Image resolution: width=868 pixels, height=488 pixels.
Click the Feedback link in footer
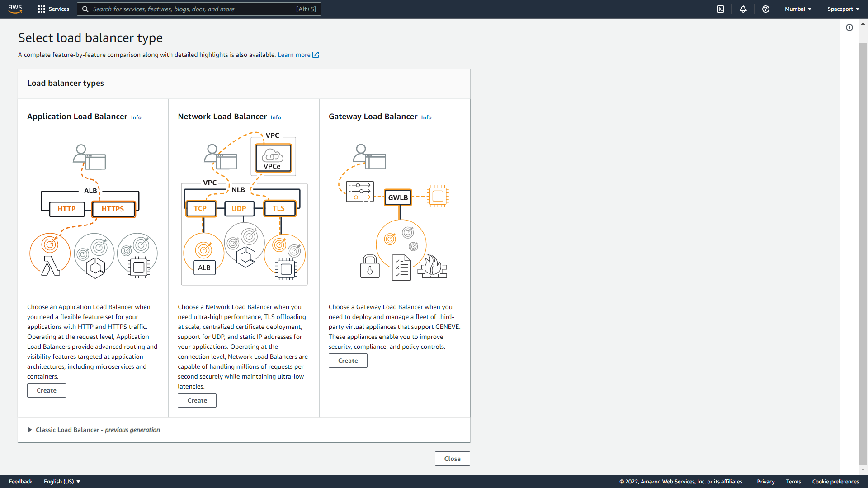point(21,482)
